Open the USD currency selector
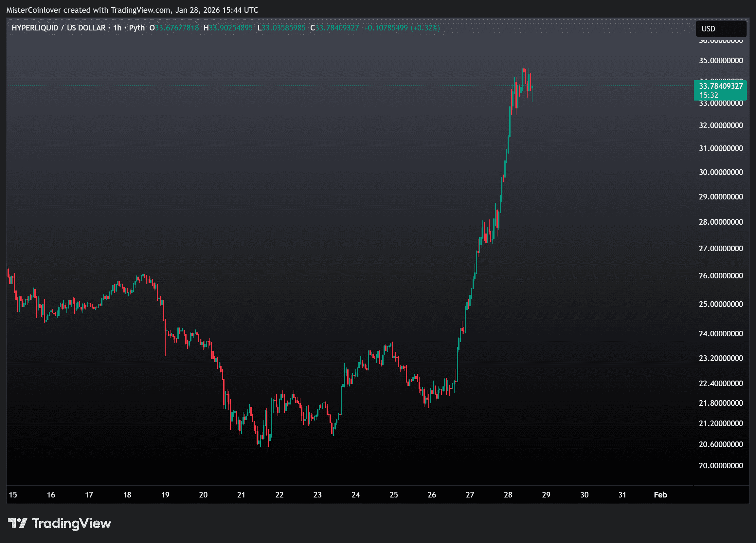This screenshot has height=543, width=756. click(x=721, y=29)
